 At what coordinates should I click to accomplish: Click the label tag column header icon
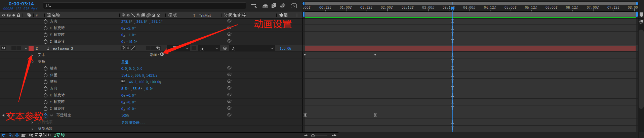click(x=29, y=15)
